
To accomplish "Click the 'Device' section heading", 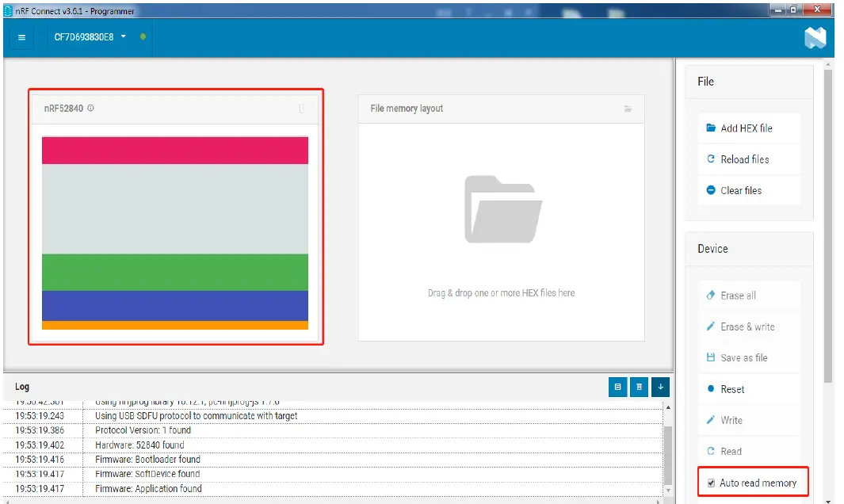I will click(x=712, y=249).
